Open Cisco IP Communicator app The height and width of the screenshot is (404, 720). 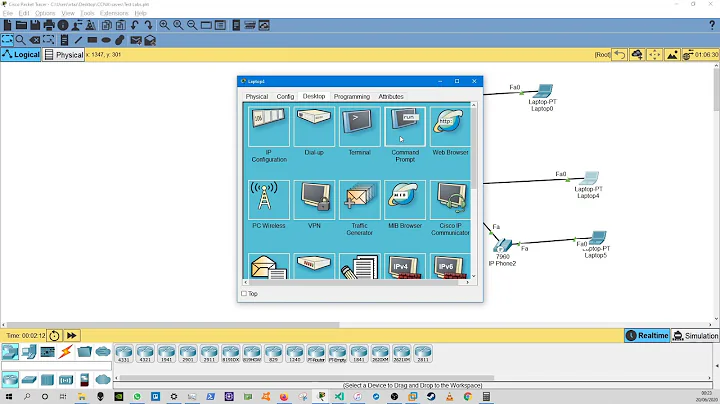pyautogui.click(x=450, y=200)
